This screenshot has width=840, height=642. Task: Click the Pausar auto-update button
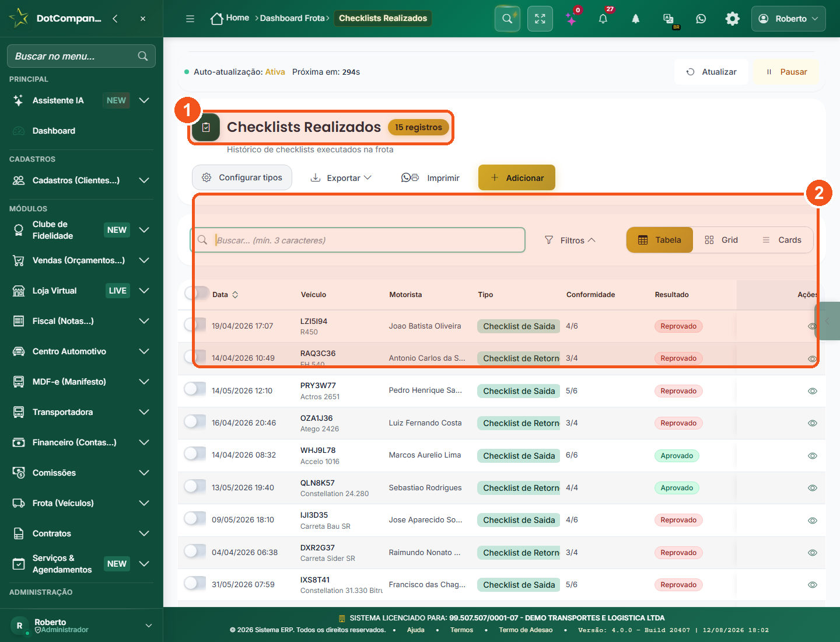click(786, 72)
